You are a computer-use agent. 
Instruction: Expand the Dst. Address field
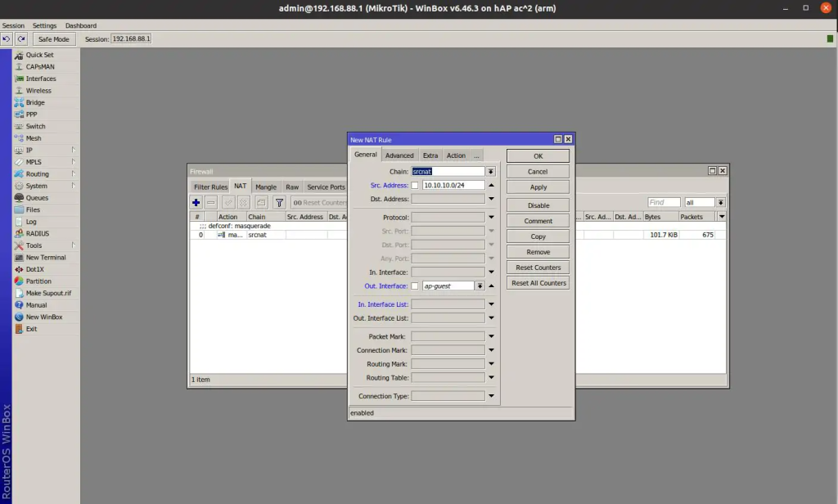(491, 199)
